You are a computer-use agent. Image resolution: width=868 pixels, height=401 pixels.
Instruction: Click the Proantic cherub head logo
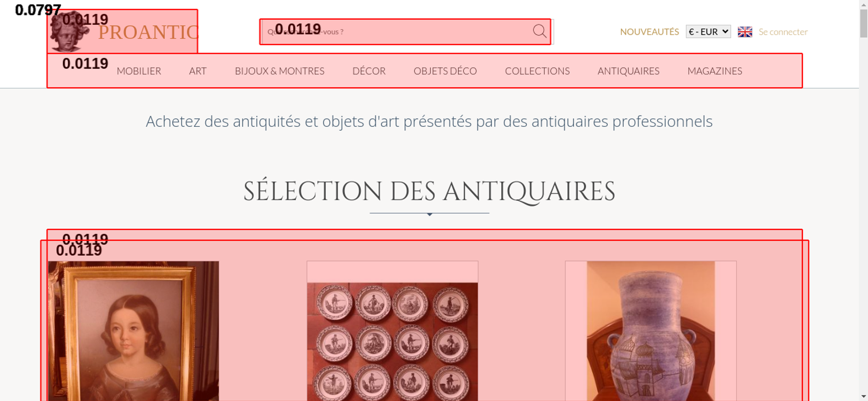(x=69, y=31)
